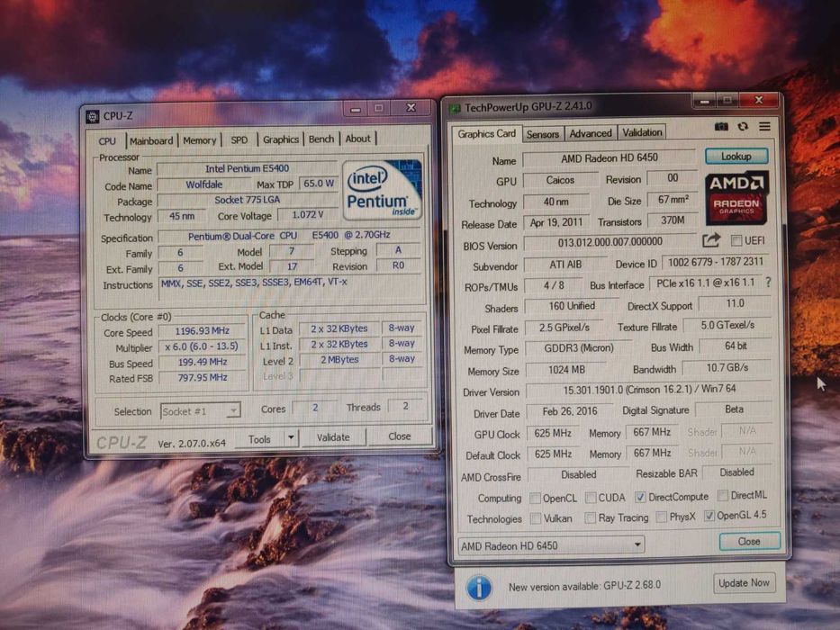Image resolution: width=840 pixels, height=630 pixels.
Task: Toggle the CUDA checkbox
Action: pyautogui.click(x=591, y=498)
